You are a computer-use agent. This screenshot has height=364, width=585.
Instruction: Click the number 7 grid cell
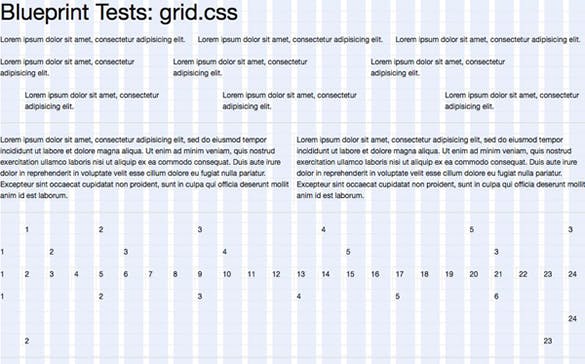pyautogui.click(x=150, y=274)
